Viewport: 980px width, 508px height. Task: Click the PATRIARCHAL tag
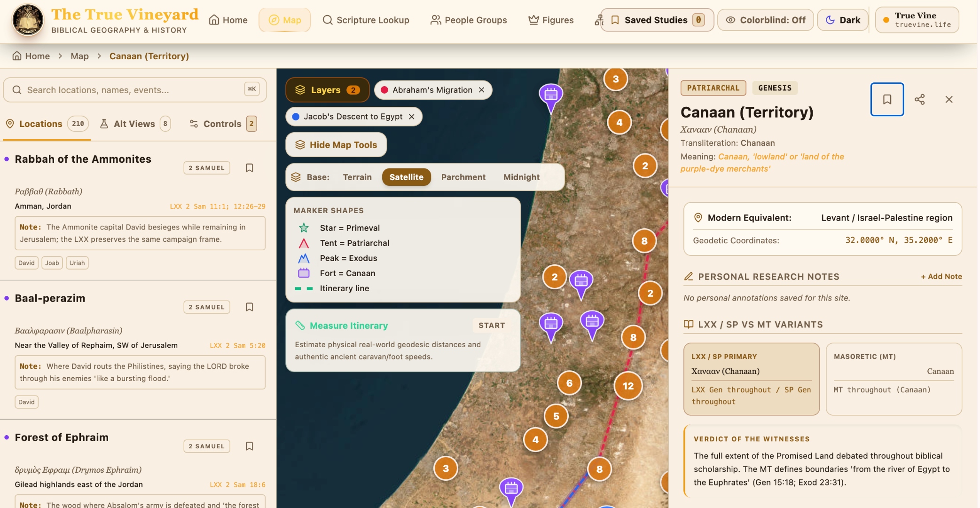click(713, 88)
